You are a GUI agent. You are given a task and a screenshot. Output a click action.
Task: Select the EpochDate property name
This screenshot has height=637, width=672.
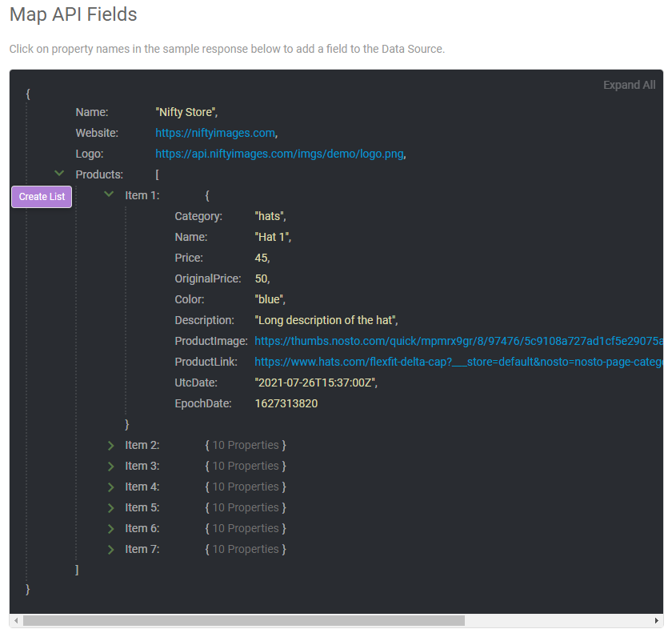point(201,403)
